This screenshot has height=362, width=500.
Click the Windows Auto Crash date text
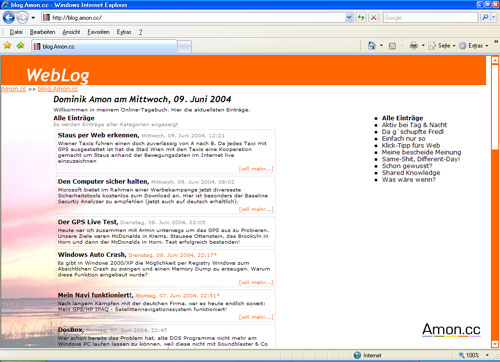pyautogui.click(x=173, y=255)
